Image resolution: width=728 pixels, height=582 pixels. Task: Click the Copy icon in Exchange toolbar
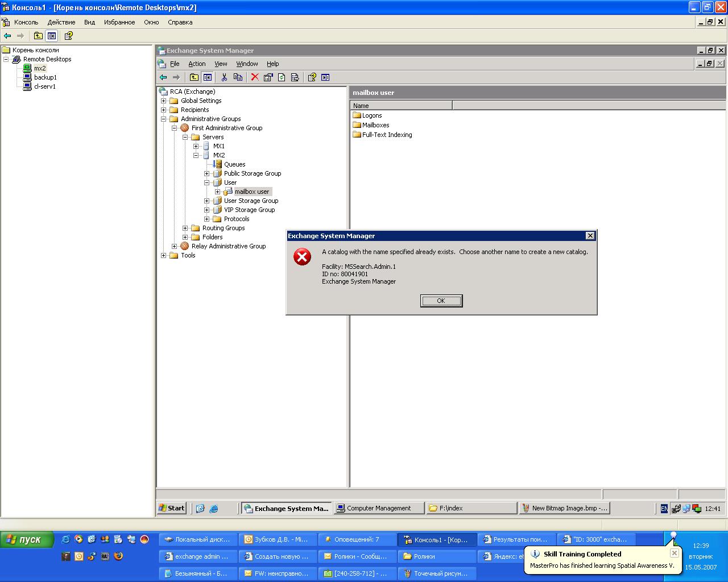[238, 77]
